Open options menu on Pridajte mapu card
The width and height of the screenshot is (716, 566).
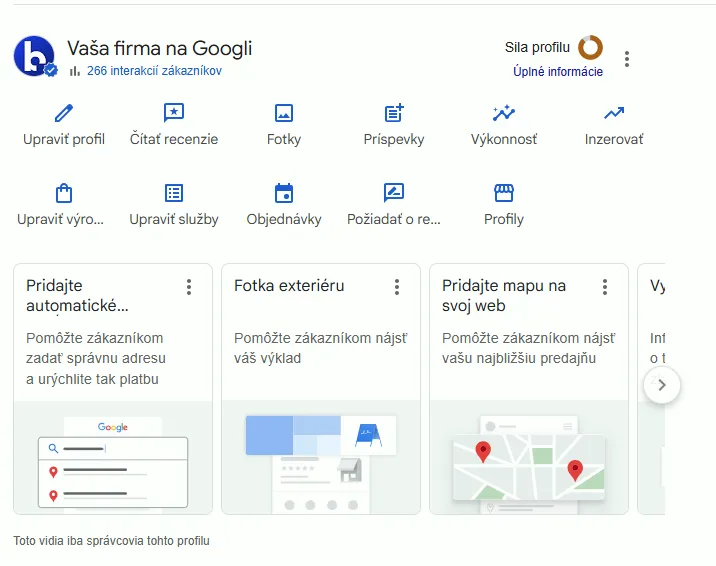pos(605,287)
